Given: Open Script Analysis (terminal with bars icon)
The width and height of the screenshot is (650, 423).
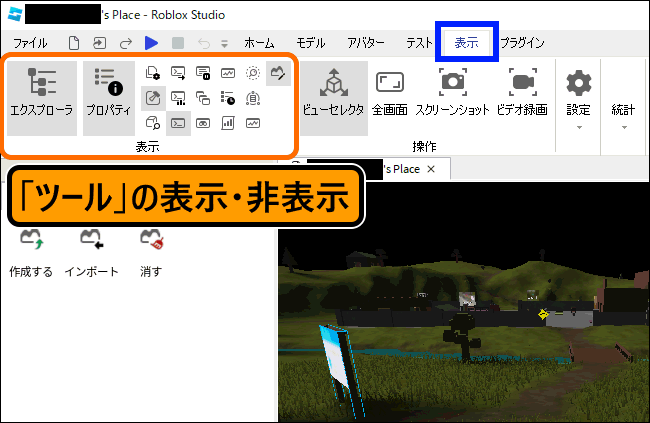Looking at the screenshot, I should [x=178, y=98].
